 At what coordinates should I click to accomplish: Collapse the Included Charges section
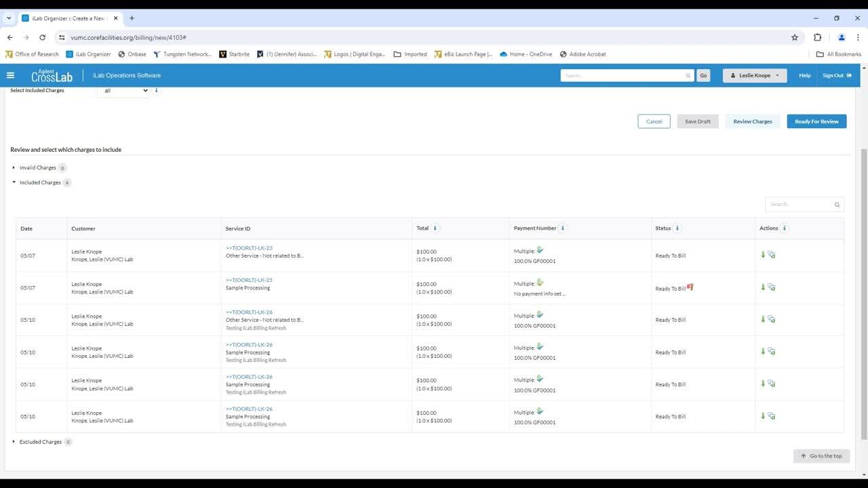(14, 182)
